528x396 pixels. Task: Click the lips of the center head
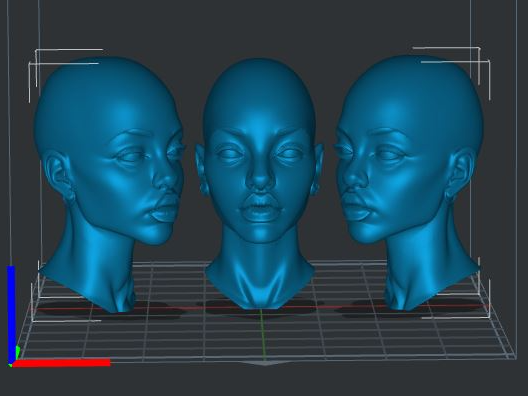click(x=260, y=208)
